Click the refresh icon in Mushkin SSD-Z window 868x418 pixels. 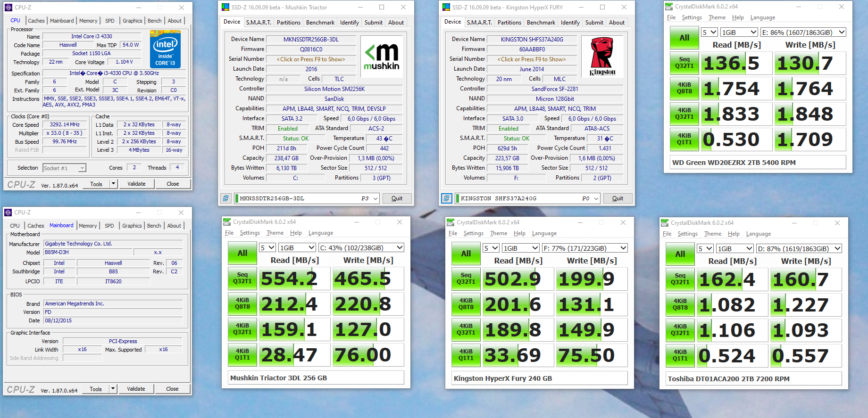pyautogui.click(x=225, y=198)
